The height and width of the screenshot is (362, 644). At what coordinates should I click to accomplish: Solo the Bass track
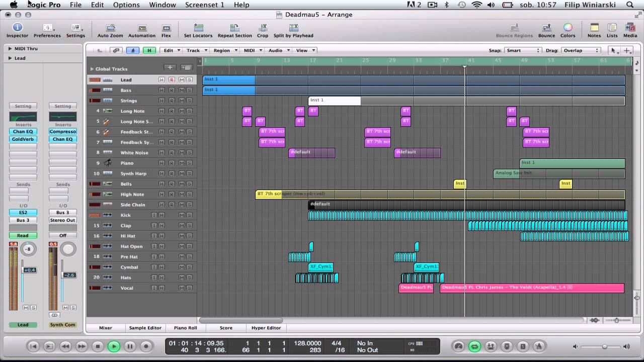point(189,90)
